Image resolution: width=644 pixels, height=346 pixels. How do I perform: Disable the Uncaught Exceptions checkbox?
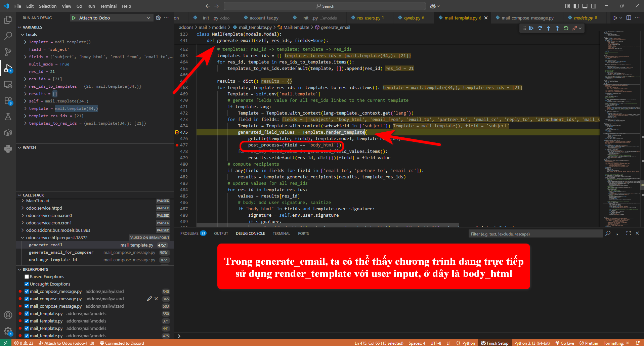tap(27, 284)
